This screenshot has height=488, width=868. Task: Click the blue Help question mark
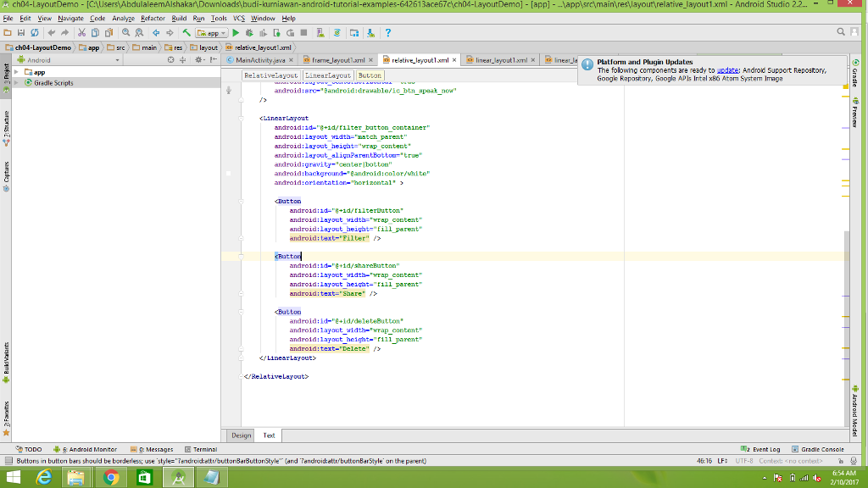[387, 33]
